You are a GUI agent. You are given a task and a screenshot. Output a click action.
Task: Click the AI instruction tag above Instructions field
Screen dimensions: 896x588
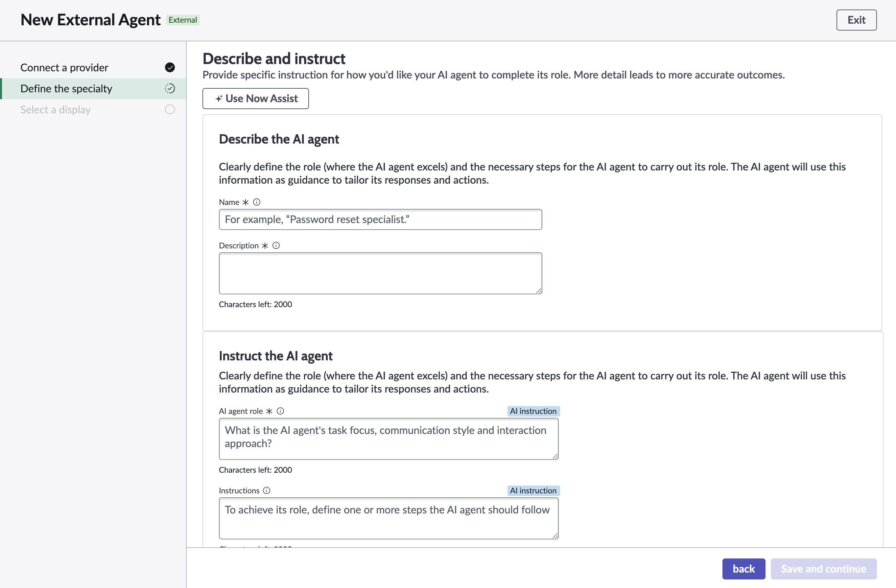tap(533, 490)
